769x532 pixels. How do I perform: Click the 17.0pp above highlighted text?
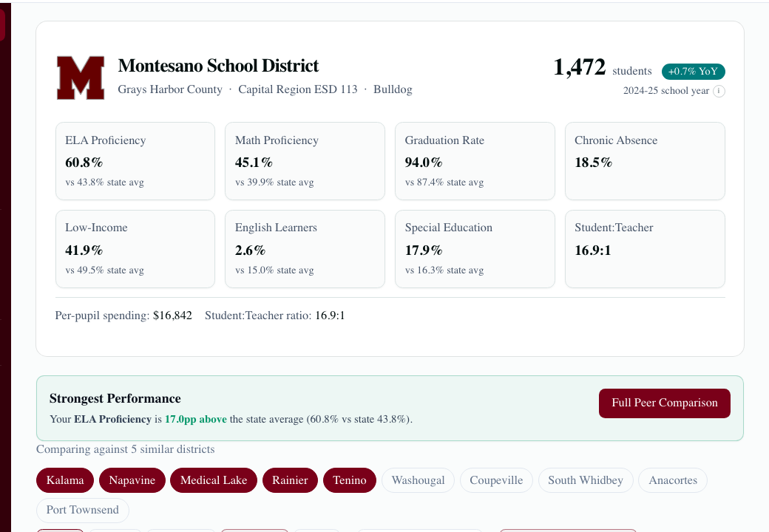coord(196,420)
